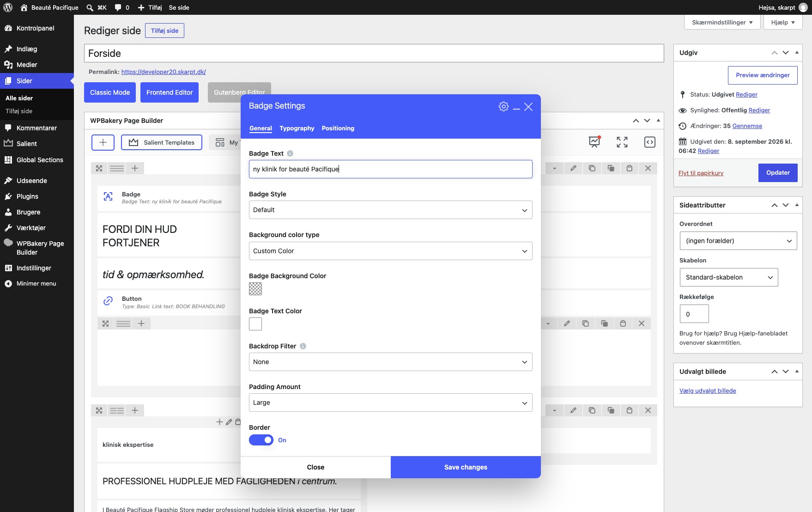Image resolution: width=812 pixels, height=512 pixels.
Task: Click into the Badge Text input field
Action: click(390, 169)
